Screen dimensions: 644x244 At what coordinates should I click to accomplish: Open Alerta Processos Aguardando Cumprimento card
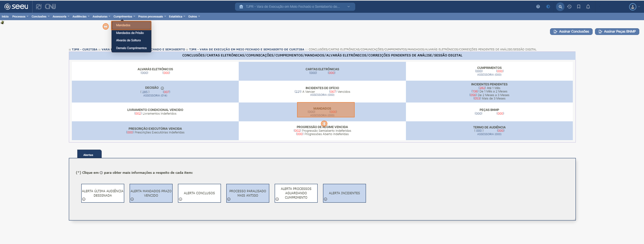(296, 193)
